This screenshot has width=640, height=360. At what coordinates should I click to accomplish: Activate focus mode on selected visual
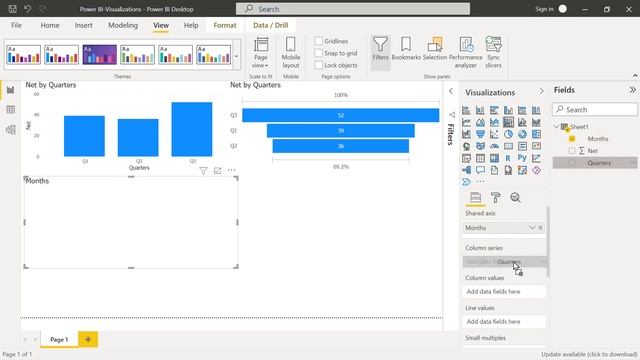218,171
